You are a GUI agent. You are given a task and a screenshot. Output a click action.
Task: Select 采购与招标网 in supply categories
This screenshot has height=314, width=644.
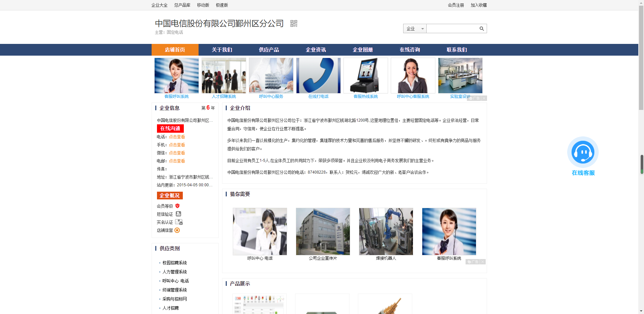[x=174, y=299]
